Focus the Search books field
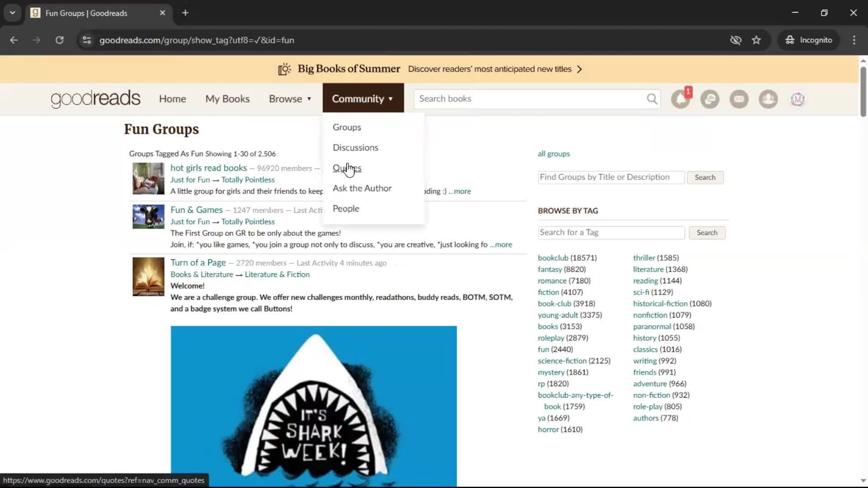Viewport: 868px width, 488px height. tap(531, 99)
